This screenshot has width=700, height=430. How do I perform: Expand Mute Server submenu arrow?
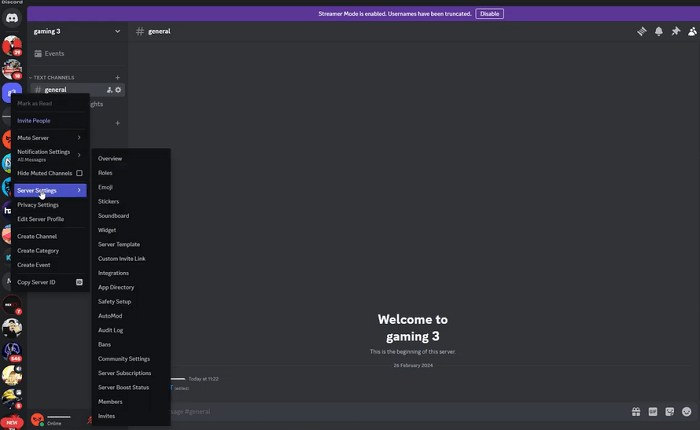(79, 138)
